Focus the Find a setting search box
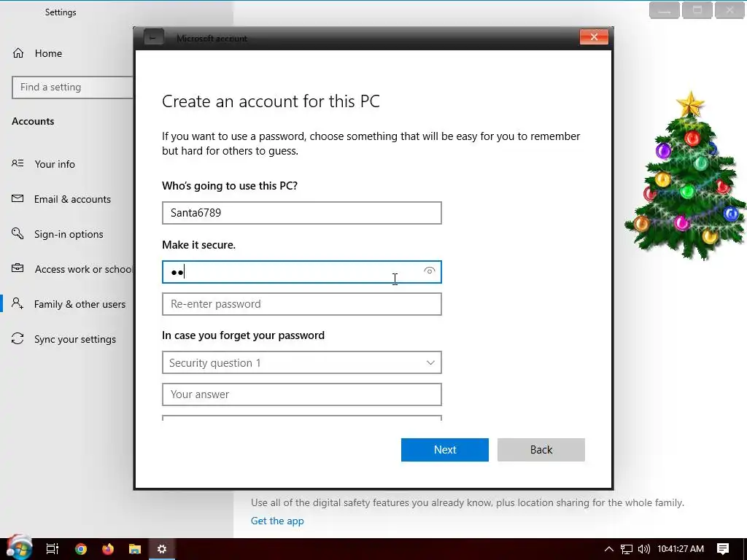The image size is (747, 560). [72, 87]
